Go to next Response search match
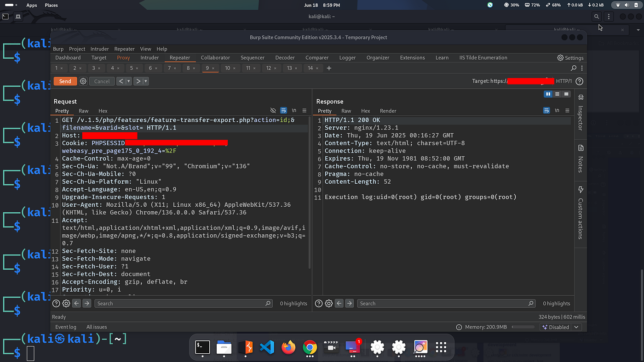 pyautogui.click(x=349, y=303)
